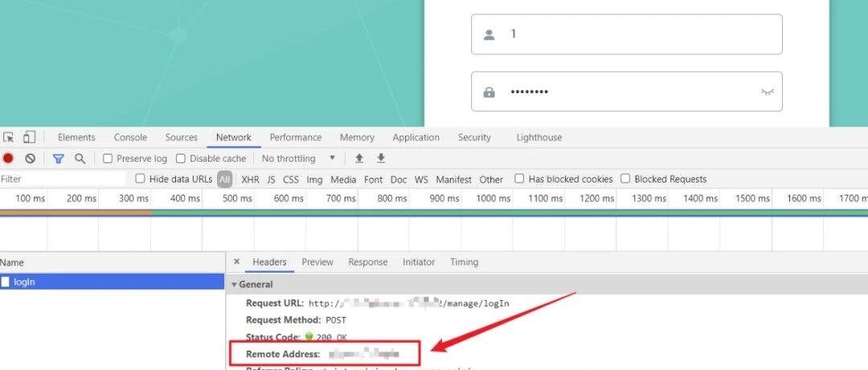Filter requests by Font
This screenshot has height=370, width=868.
(373, 179)
